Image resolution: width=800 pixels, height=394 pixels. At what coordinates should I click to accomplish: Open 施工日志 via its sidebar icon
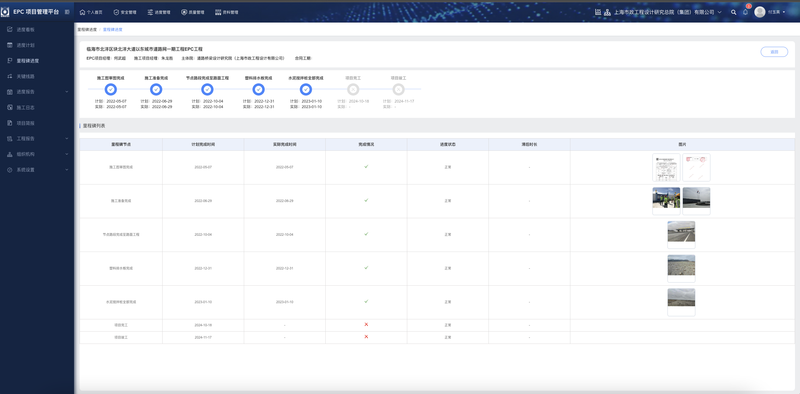point(10,107)
